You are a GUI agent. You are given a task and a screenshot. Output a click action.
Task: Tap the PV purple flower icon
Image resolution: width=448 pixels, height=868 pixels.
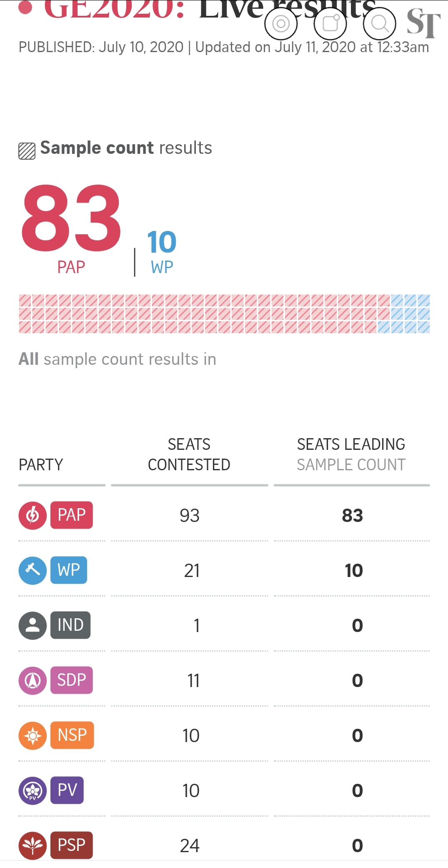33,791
